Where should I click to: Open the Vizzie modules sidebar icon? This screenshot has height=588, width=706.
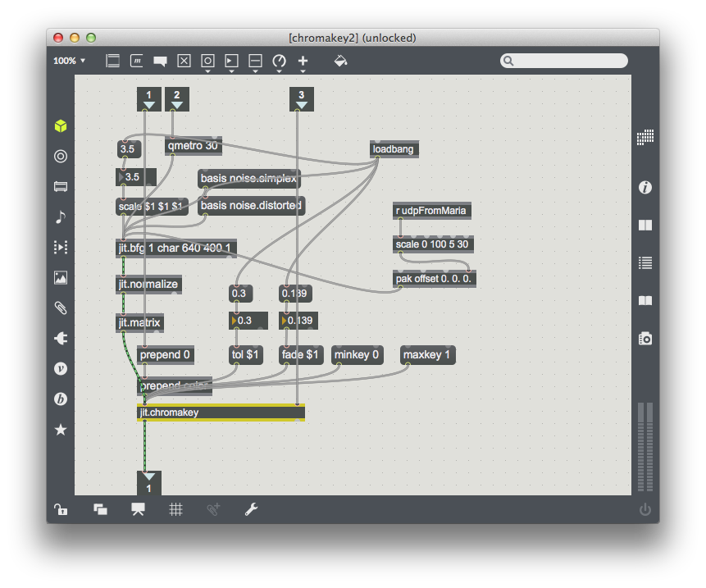(60, 369)
